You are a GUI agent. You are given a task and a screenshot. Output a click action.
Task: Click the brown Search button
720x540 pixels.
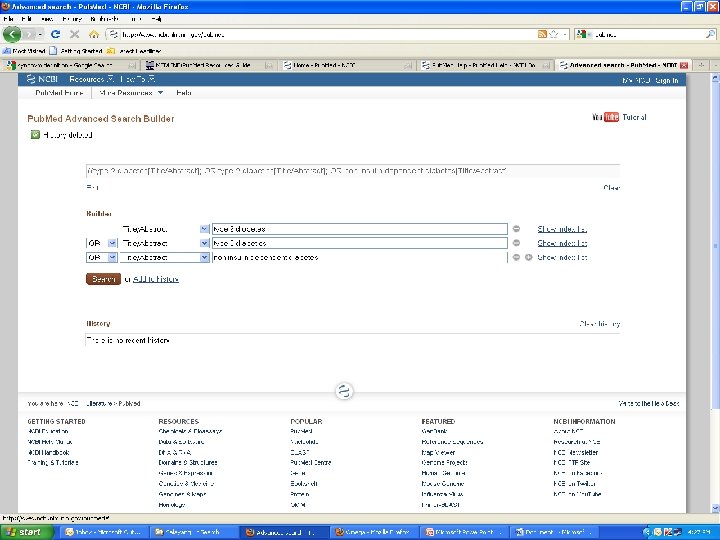(x=103, y=279)
